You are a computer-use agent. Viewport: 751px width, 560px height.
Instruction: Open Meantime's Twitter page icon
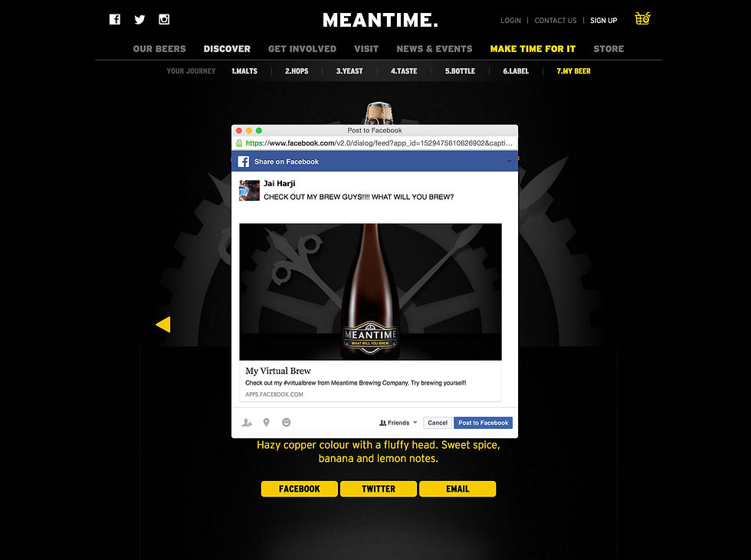click(139, 19)
